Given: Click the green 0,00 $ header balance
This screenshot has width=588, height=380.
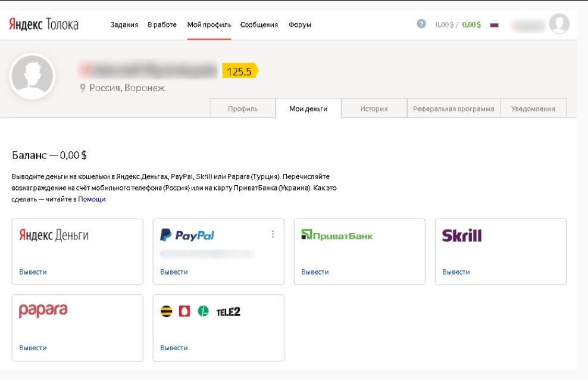Looking at the screenshot, I should (x=471, y=25).
